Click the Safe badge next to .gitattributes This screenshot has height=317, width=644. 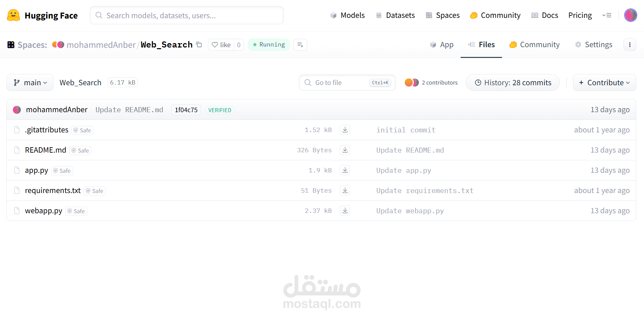click(x=82, y=130)
